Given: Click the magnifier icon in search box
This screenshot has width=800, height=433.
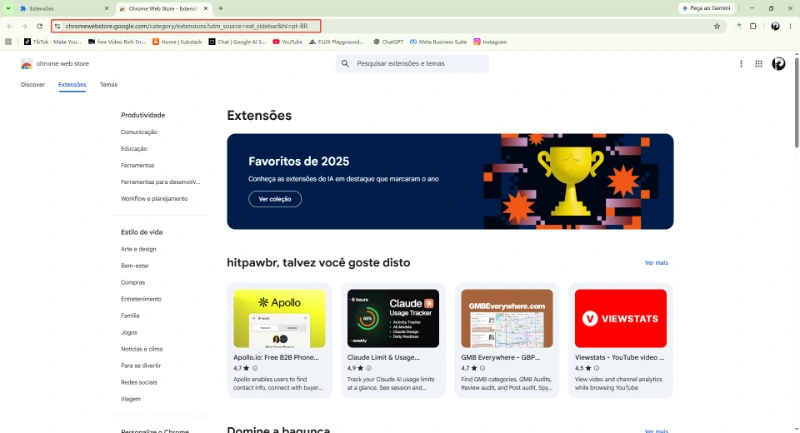Looking at the screenshot, I should tap(345, 64).
